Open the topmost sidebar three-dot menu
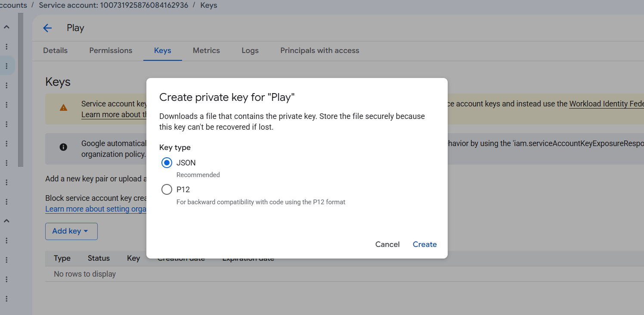The image size is (644, 315). (x=6, y=47)
